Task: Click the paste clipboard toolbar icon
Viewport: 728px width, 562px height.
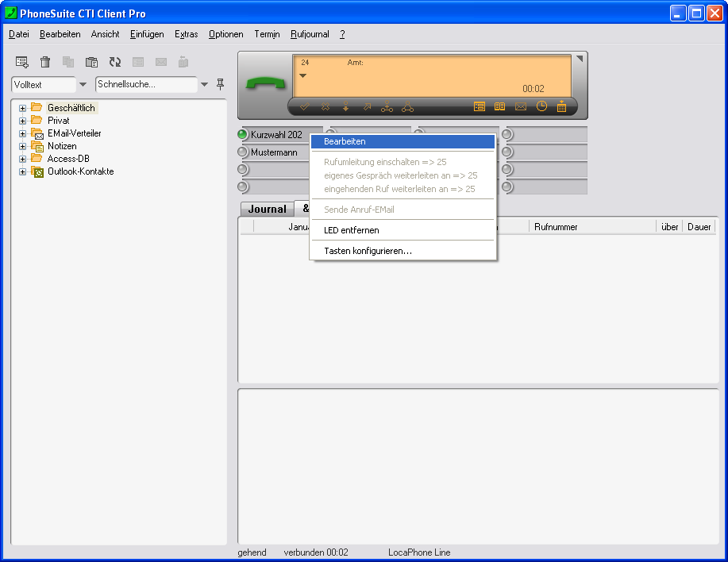Action: [x=91, y=62]
